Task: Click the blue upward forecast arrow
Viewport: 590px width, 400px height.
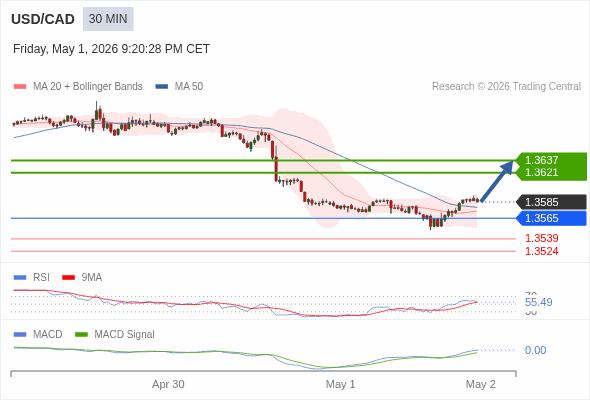Action: coord(497,181)
